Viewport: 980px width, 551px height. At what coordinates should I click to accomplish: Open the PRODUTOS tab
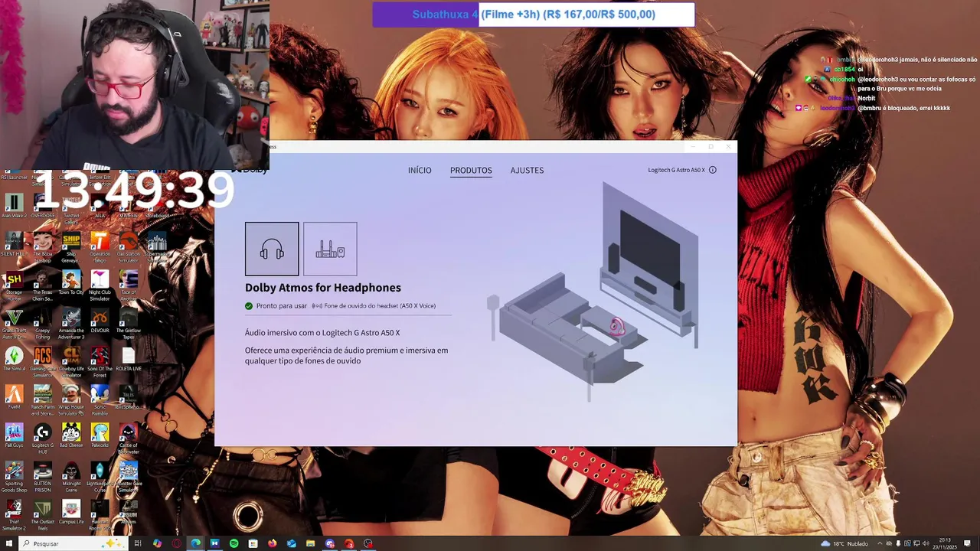tap(471, 170)
